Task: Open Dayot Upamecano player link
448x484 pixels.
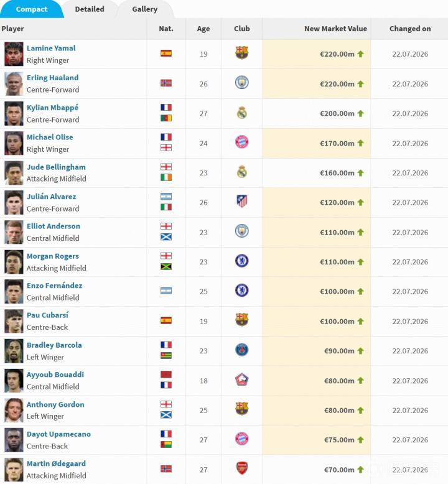Action: [x=58, y=434]
